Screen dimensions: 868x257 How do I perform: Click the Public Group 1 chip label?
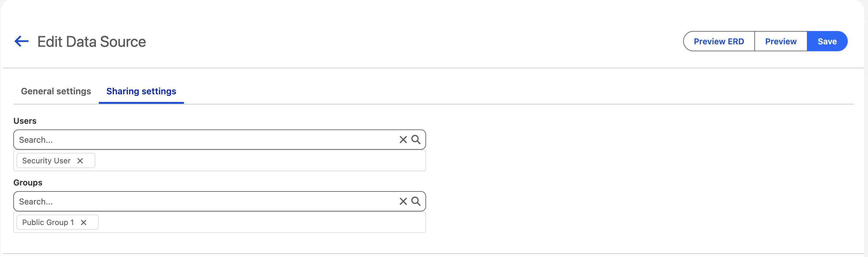point(48,222)
